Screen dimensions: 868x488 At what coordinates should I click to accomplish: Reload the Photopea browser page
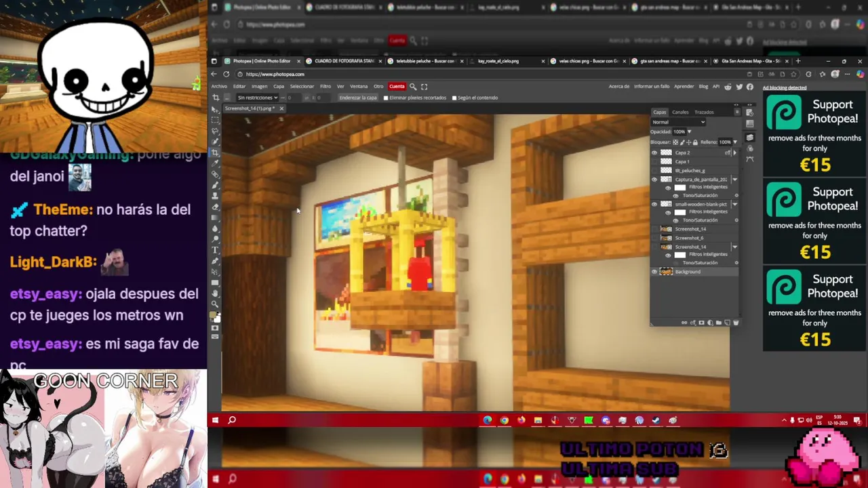click(x=226, y=74)
